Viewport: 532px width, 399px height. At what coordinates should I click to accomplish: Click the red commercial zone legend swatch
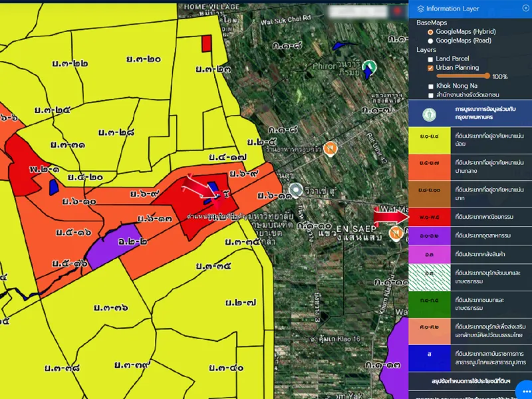pos(430,217)
